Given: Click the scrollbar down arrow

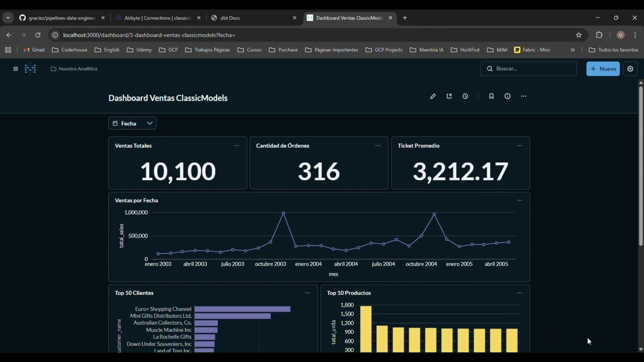Looking at the screenshot, I should click(640, 349).
